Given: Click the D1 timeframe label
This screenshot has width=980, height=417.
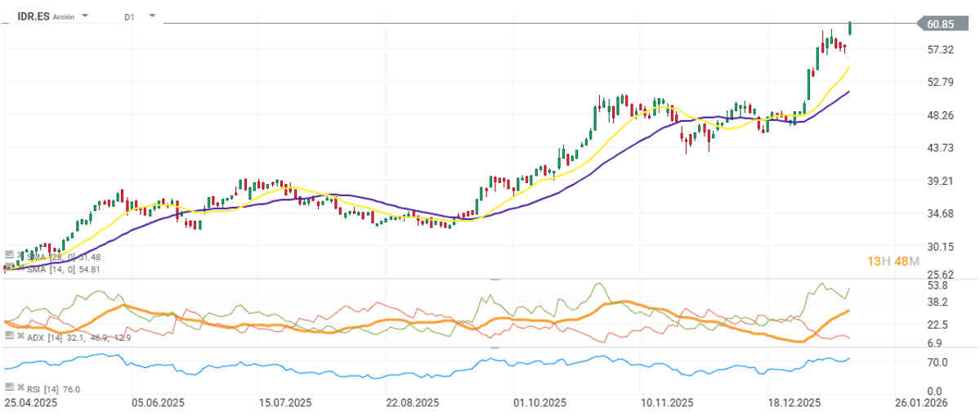Looking at the screenshot, I should [129, 16].
